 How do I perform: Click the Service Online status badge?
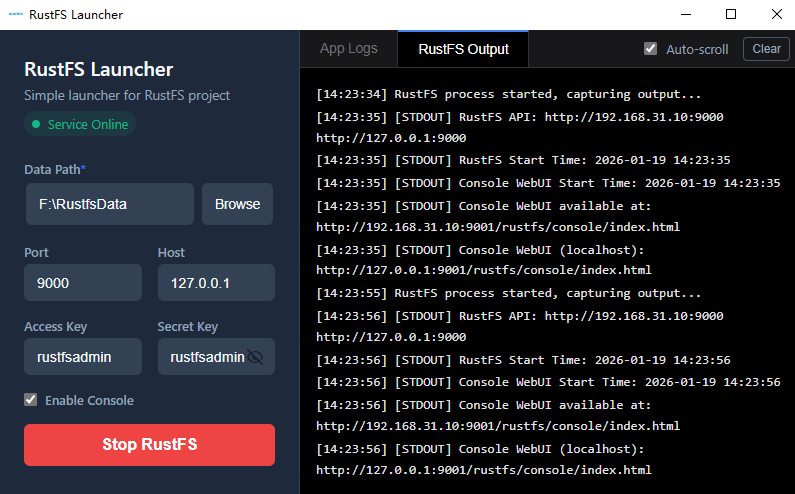(80, 125)
